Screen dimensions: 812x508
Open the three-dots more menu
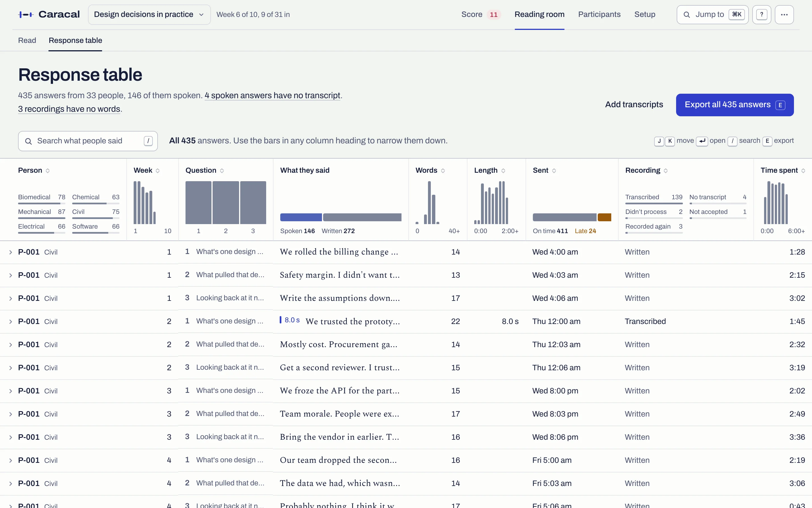(784, 14)
